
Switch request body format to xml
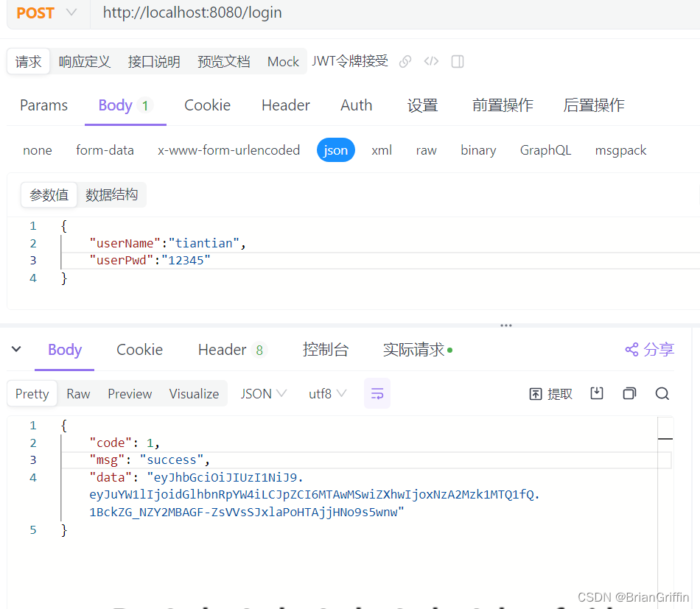(x=382, y=149)
